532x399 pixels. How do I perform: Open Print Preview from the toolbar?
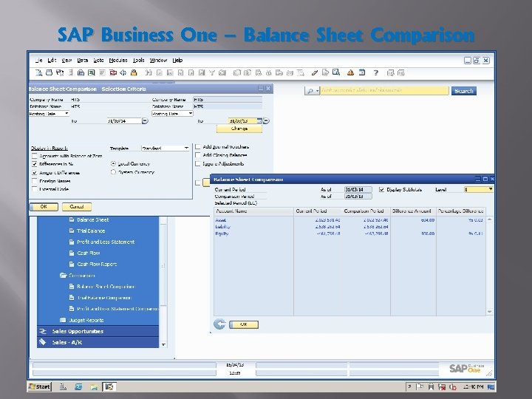point(38,72)
